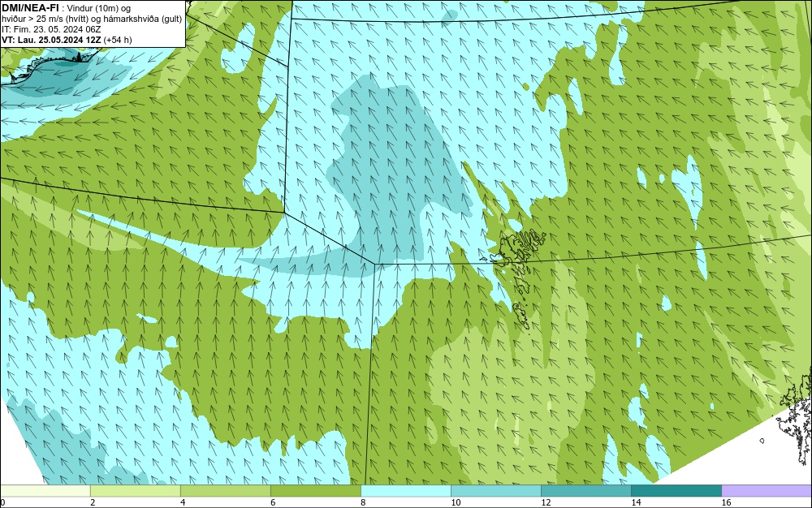The image size is (812, 508).
Task: Click the small round island outline near Shetland
Action: click(762, 441)
